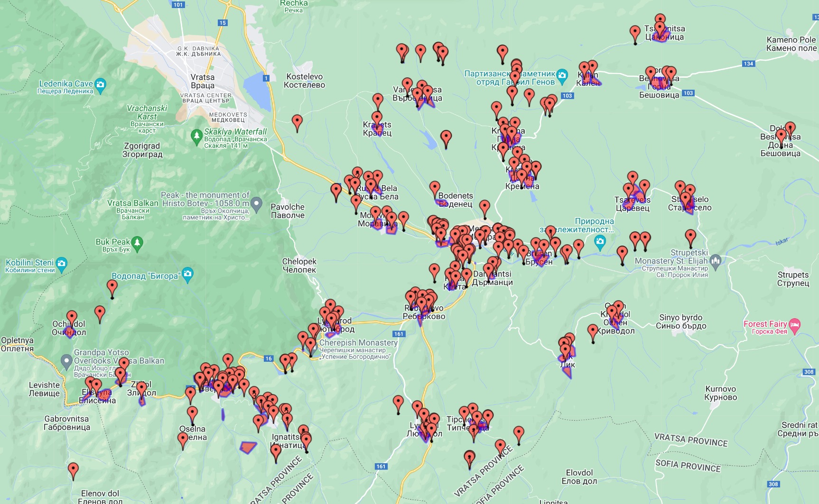
Task: Click the route 134 road shield
Action: click(x=748, y=64)
